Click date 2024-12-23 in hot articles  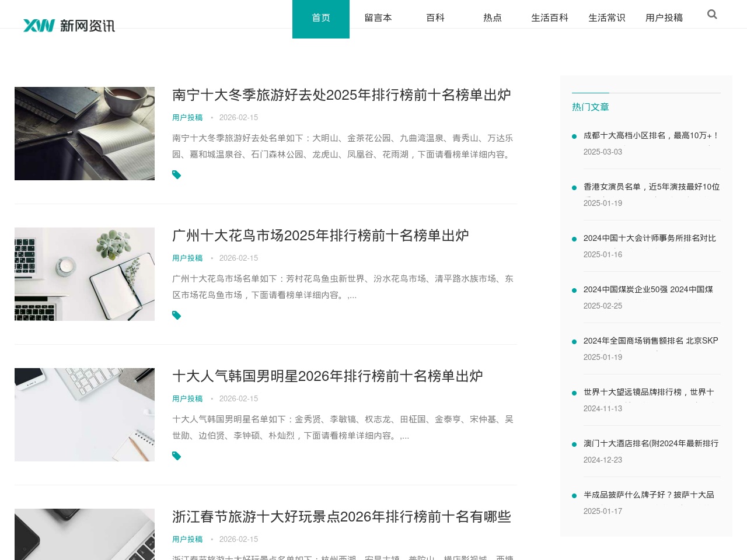click(603, 460)
